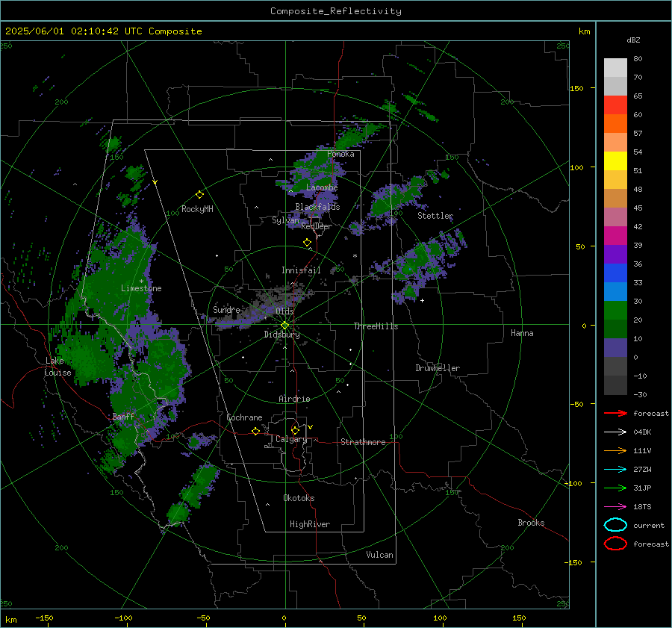Pick the blue 33-36 dBZ swatch
Image resolution: width=672 pixels, height=628 pixels.
point(615,273)
